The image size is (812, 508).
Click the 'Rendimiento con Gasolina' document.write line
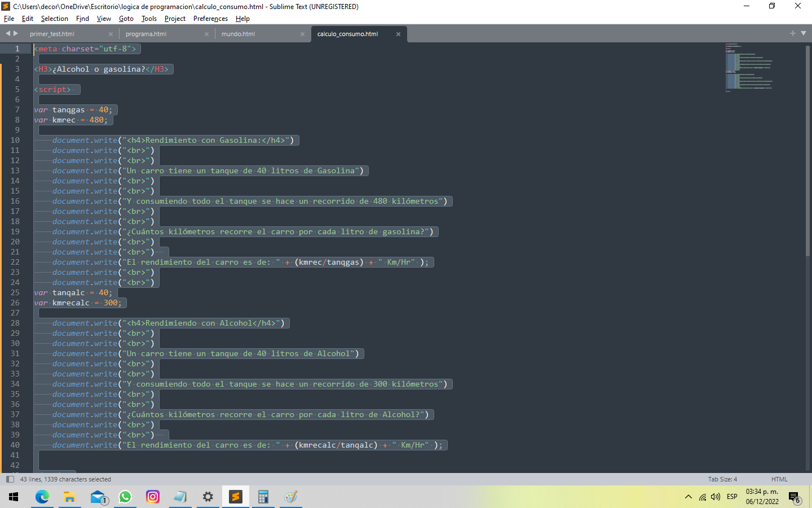[x=173, y=141]
